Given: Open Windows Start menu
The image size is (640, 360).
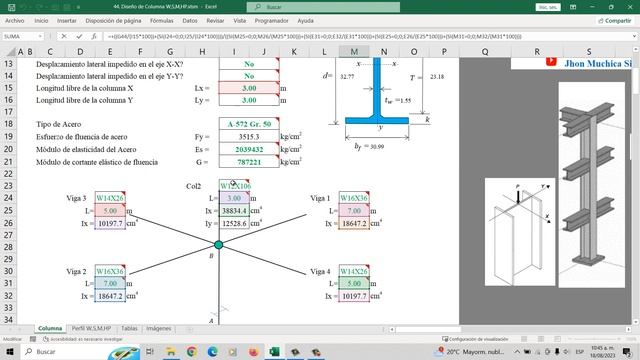Looking at the screenshot, I should [10, 351].
